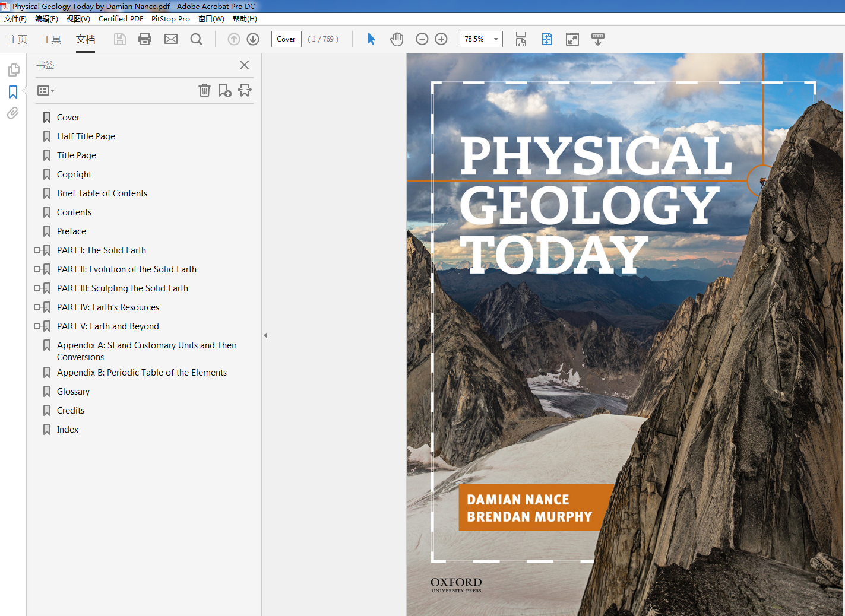Screen dimensions: 845x616
Task: Click the Save file icon
Action: point(120,39)
